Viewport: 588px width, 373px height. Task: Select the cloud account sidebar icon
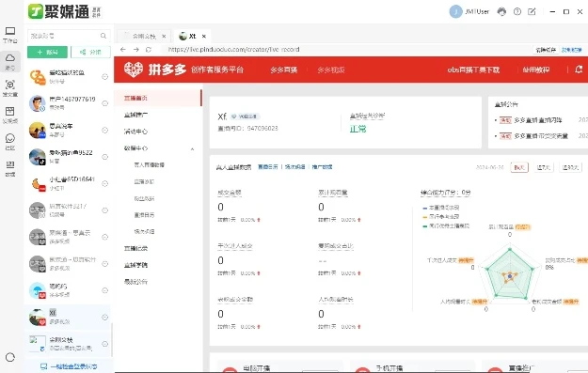coord(10,61)
